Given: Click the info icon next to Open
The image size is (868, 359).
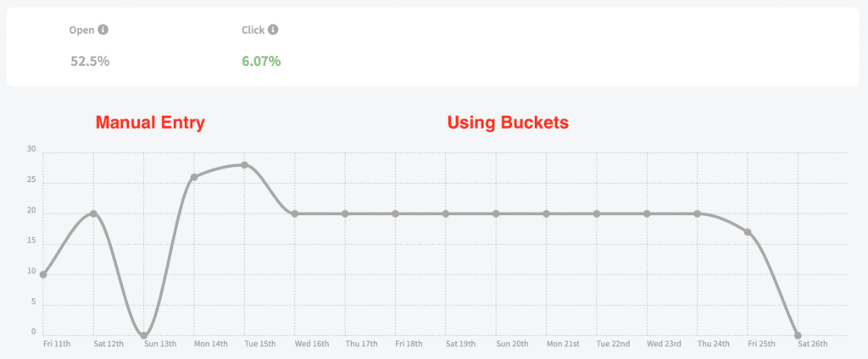Looking at the screenshot, I should tap(103, 30).
